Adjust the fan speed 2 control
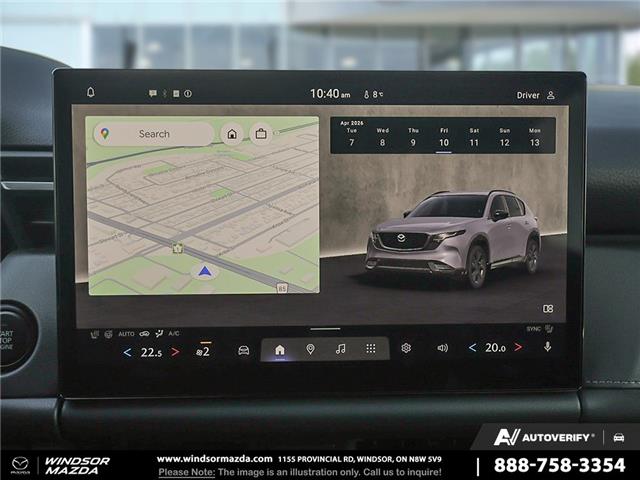 point(203,351)
